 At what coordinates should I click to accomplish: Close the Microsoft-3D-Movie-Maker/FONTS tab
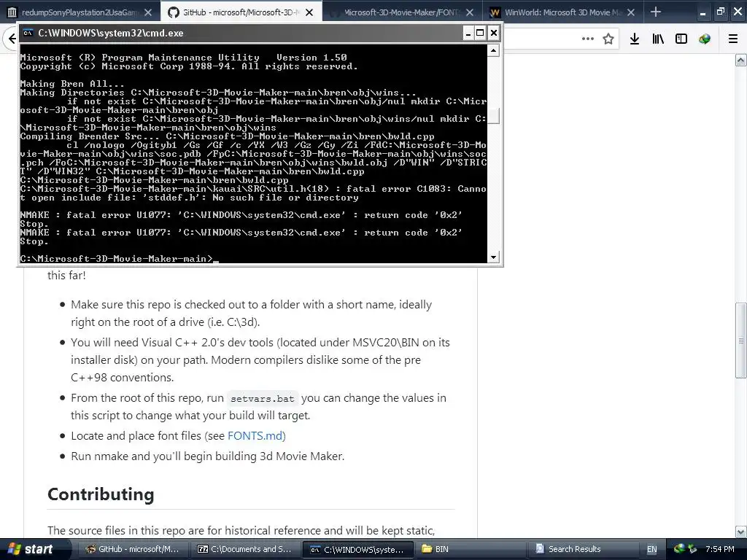(x=470, y=12)
